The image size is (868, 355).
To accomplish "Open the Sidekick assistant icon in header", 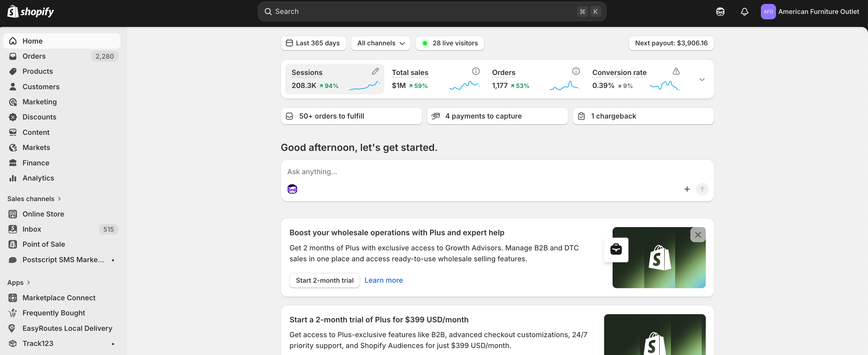I will click(720, 12).
